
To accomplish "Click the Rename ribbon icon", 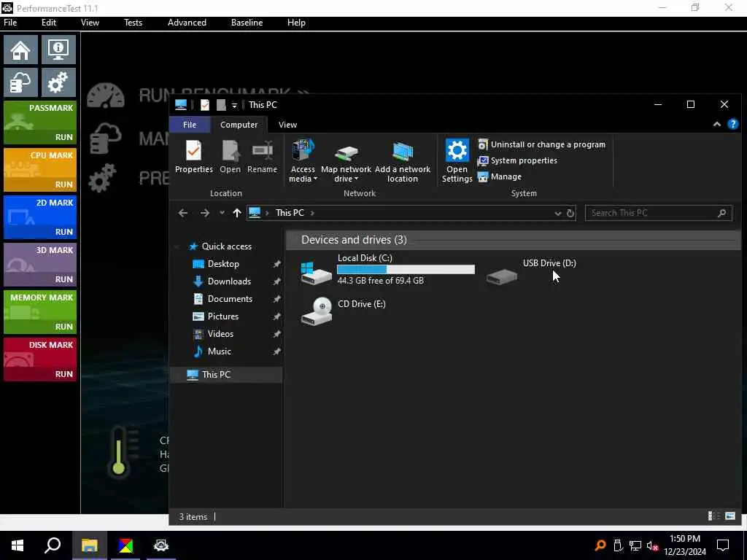I will tap(262, 157).
